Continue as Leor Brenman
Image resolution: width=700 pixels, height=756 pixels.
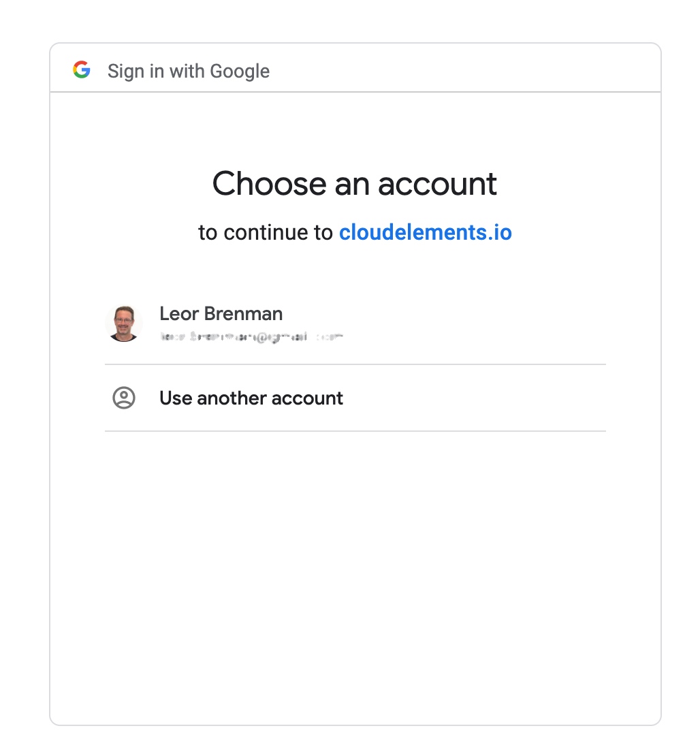pyautogui.click(x=355, y=324)
